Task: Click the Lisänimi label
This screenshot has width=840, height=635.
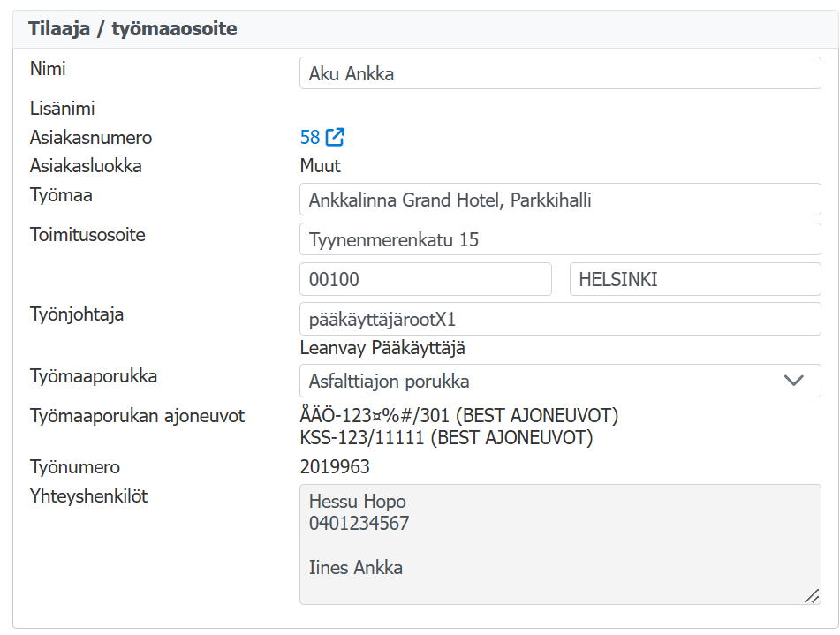Action: point(62,109)
